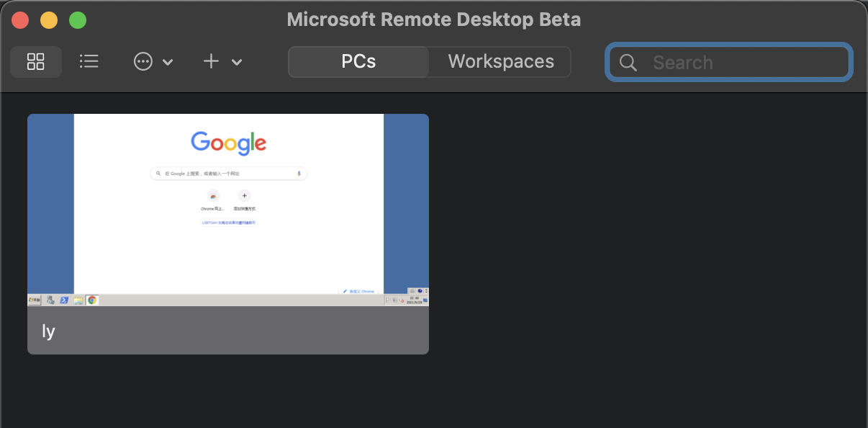This screenshot has width=868, height=428.
Task: Expand chevron beside the ellipsis icon
Action: pyautogui.click(x=168, y=63)
